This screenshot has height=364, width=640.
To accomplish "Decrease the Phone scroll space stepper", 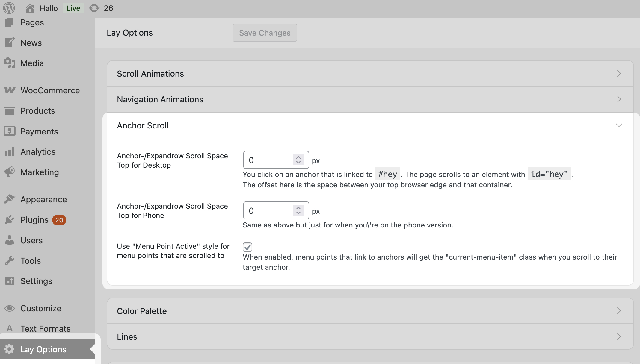I will [x=298, y=213].
